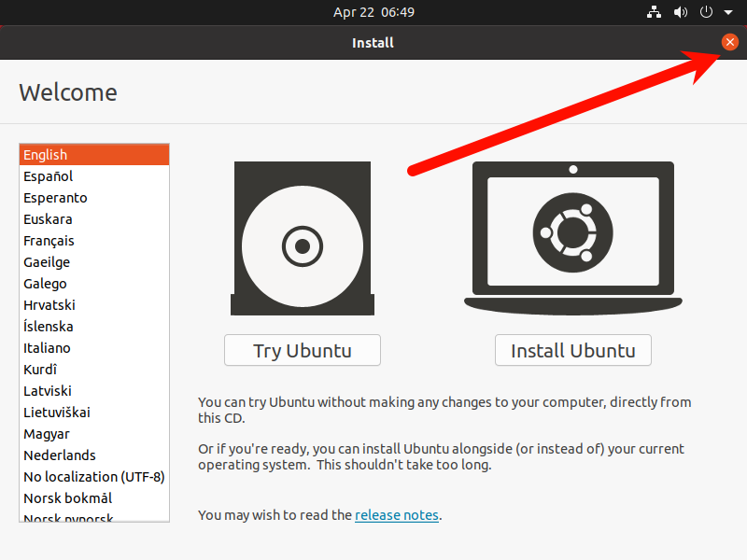Select Magyar in the language list
The width and height of the screenshot is (747, 560).
(x=94, y=433)
